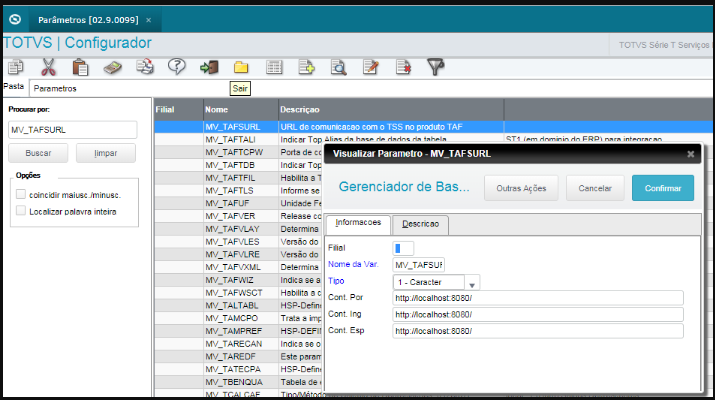The image size is (715, 400).
Task: Close the Parâmetros [02.9.0099] tab
Action: tap(149, 20)
